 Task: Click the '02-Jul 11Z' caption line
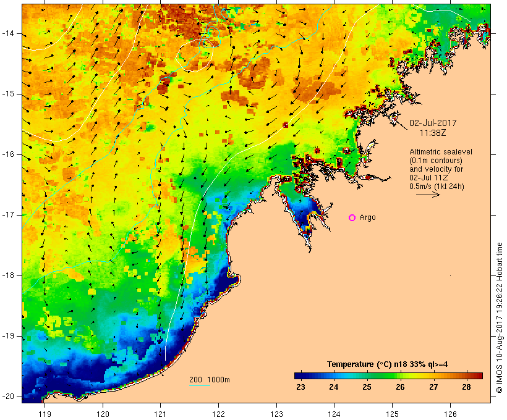tap(428, 178)
